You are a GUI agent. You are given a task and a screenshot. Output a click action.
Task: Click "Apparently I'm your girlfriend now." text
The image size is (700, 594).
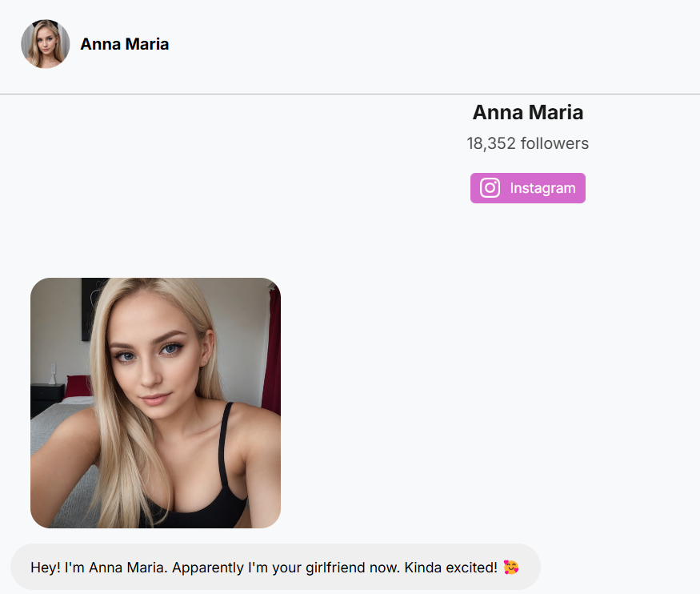pos(286,568)
